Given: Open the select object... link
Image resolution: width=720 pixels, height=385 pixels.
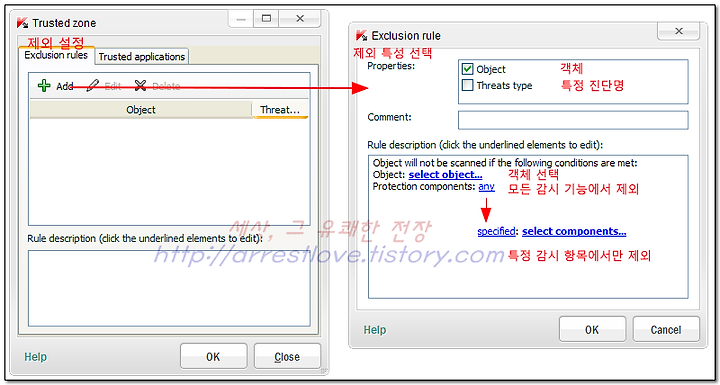Looking at the screenshot, I should click(445, 175).
